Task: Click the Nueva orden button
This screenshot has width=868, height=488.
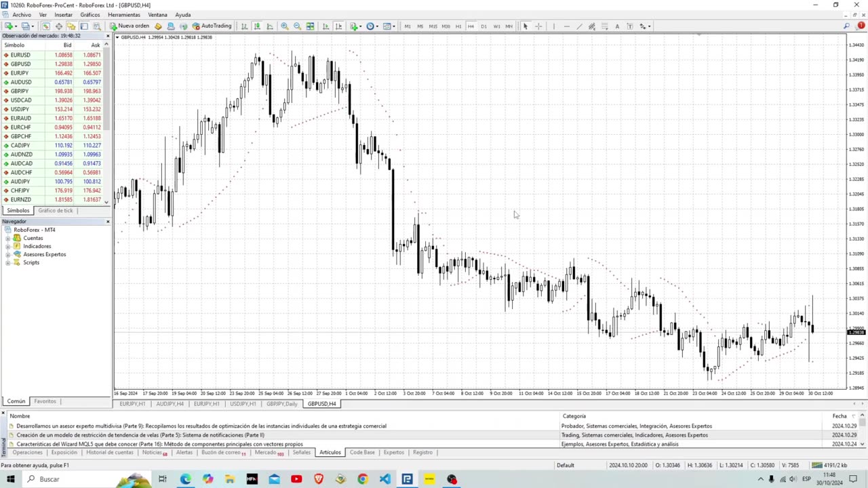Action: pos(129,26)
